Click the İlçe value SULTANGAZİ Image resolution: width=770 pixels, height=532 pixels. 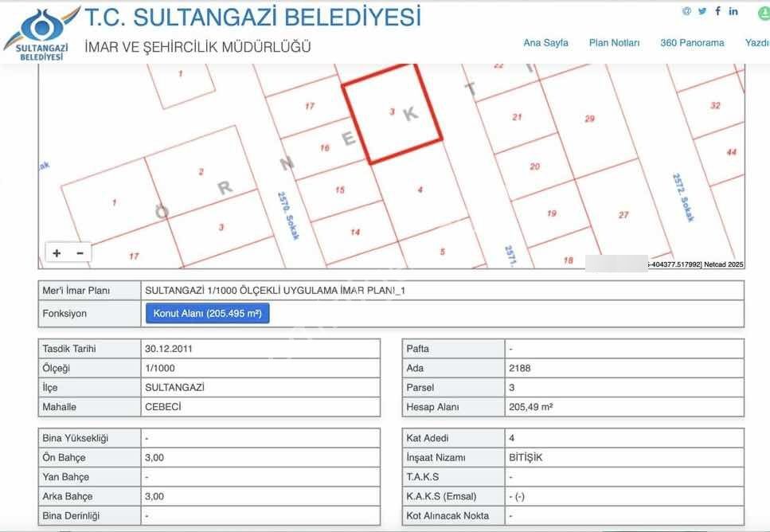[x=174, y=387]
